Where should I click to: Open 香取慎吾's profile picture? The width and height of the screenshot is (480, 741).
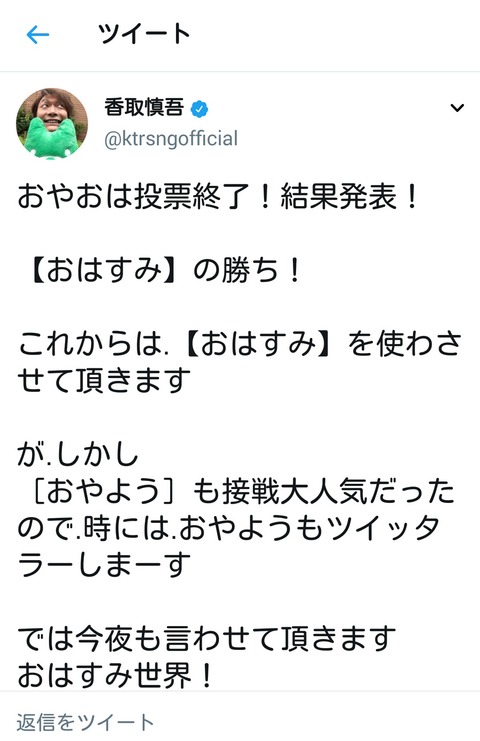52,124
